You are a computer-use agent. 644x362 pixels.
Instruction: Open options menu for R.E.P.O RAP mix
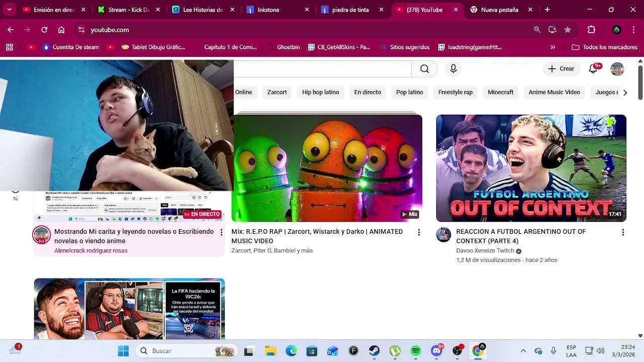[419, 232]
